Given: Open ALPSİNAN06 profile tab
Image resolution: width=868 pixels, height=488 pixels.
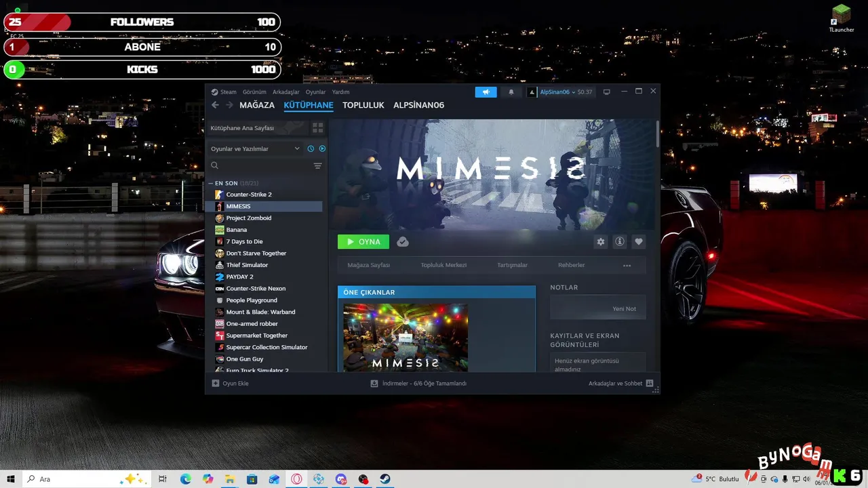Looking at the screenshot, I should tap(419, 105).
